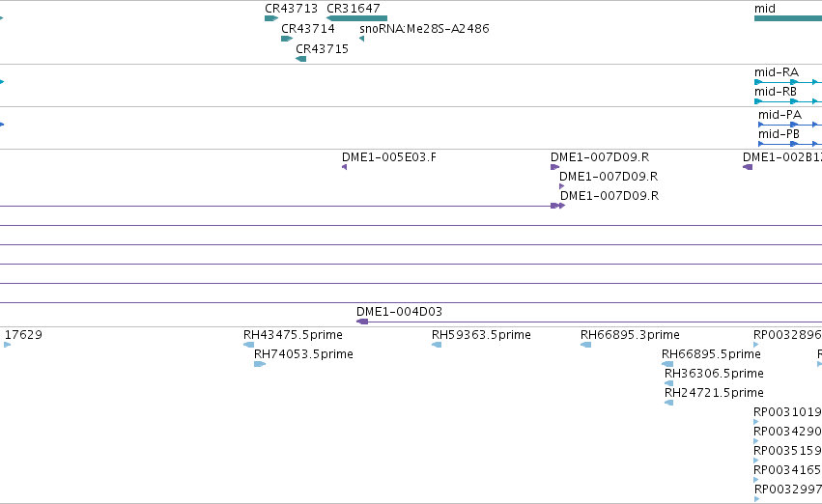The height and width of the screenshot is (504, 822).
Task: Click the RP0035159 small arrow glyph
Action: pos(756,460)
